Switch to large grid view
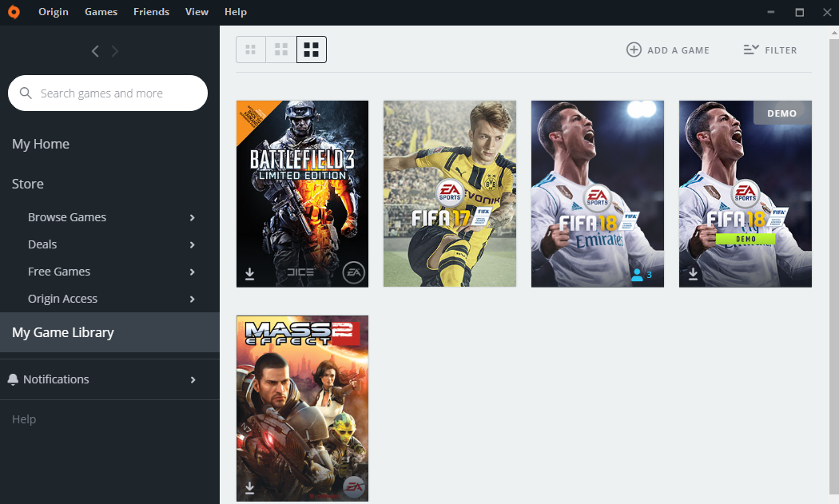Screen dimensions: 839x504 312,50
